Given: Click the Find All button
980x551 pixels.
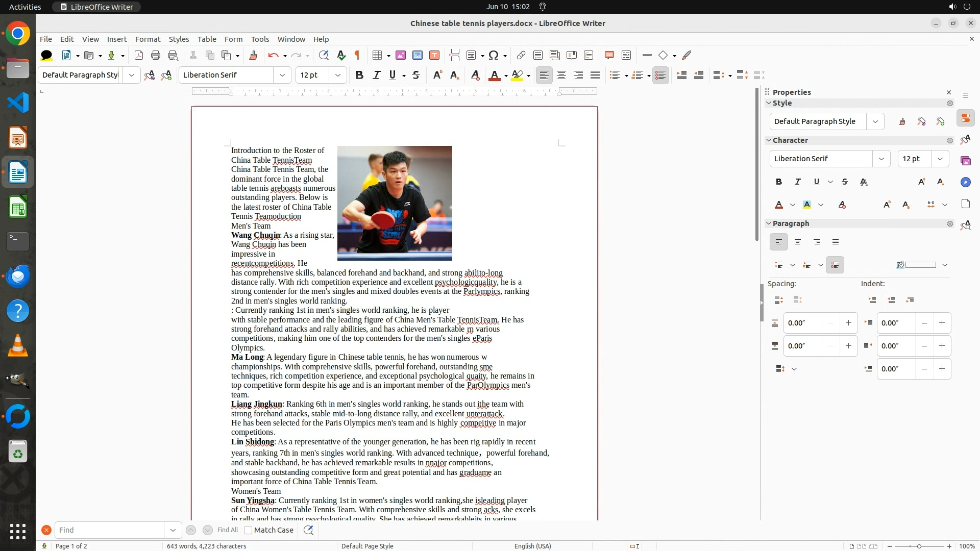Looking at the screenshot, I should [227, 530].
